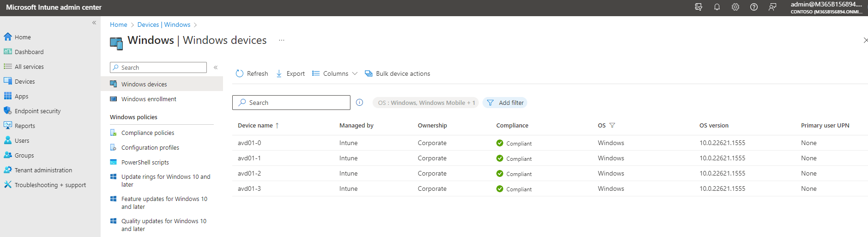Click Add filter
This screenshot has width=868, height=237.
[x=505, y=103]
